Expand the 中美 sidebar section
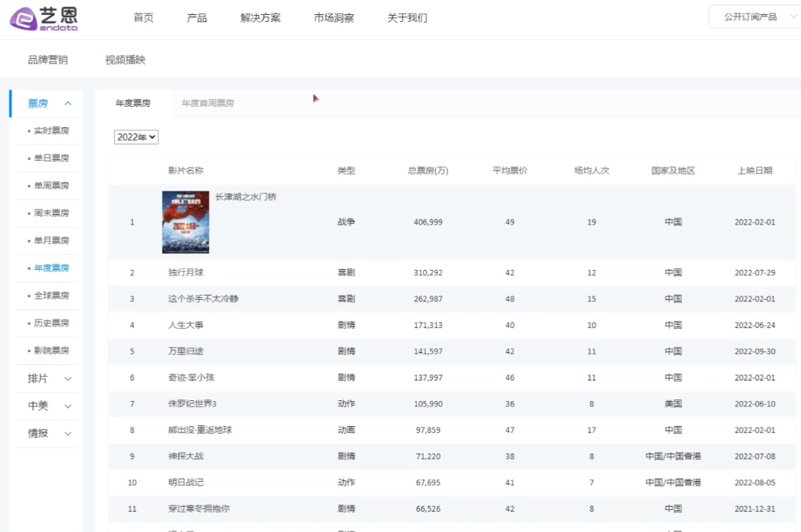This screenshot has height=532, width=801. tap(50, 406)
